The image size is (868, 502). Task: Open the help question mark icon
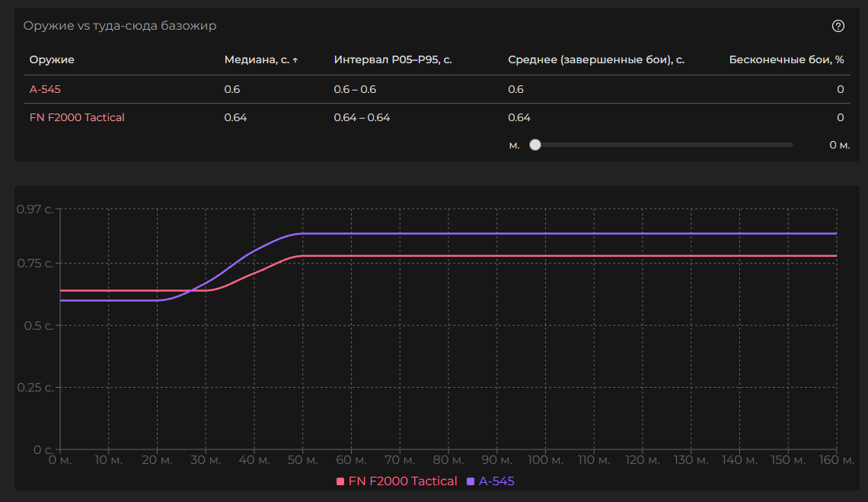pyautogui.click(x=838, y=26)
